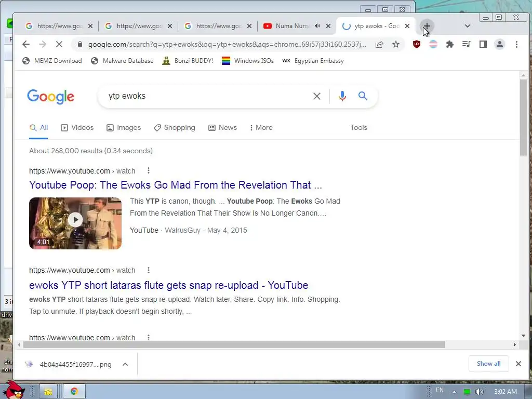Close the Numa Numa tab
The width and height of the screenshot is (532, 399).
[328, 26]
